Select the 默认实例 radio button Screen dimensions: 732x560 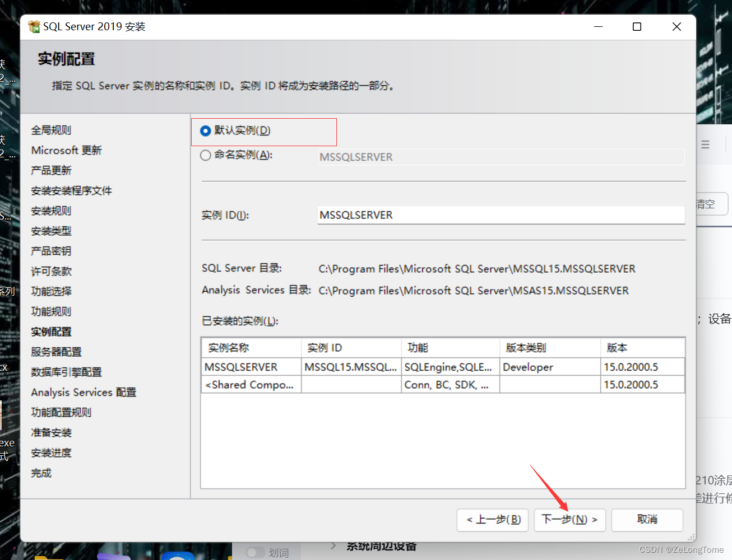point(206,130)
